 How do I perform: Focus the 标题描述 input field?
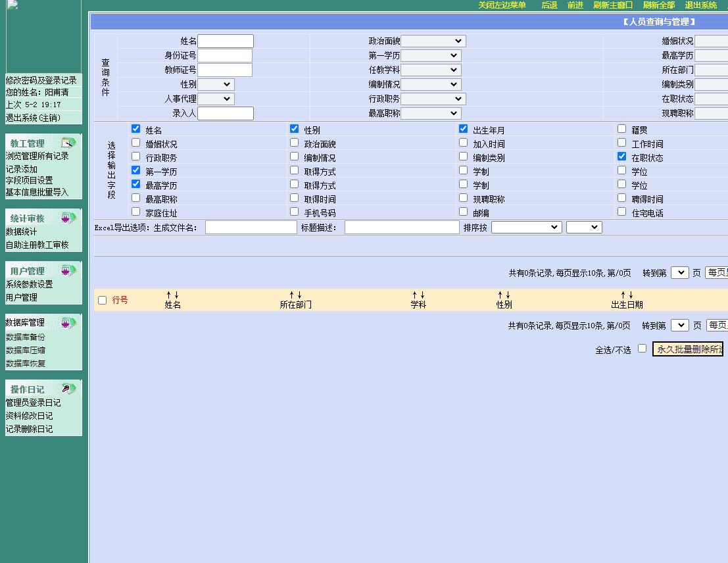[x=402, y=227]
